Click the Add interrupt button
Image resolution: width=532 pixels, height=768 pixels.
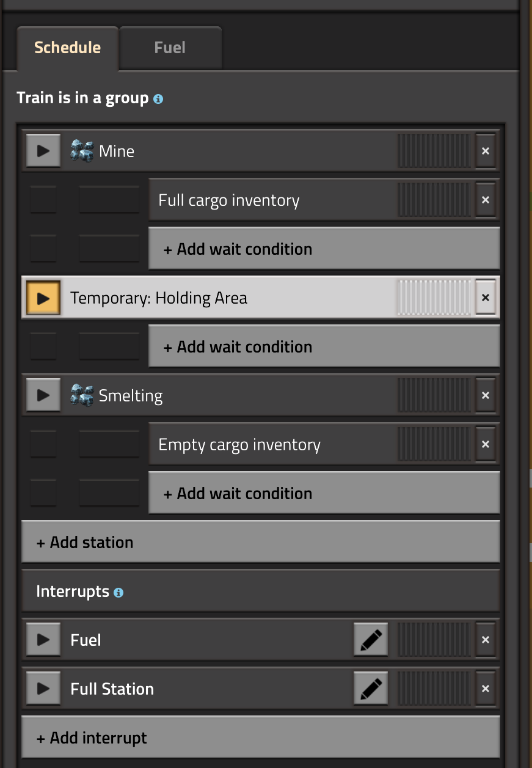tap(261, 737)
